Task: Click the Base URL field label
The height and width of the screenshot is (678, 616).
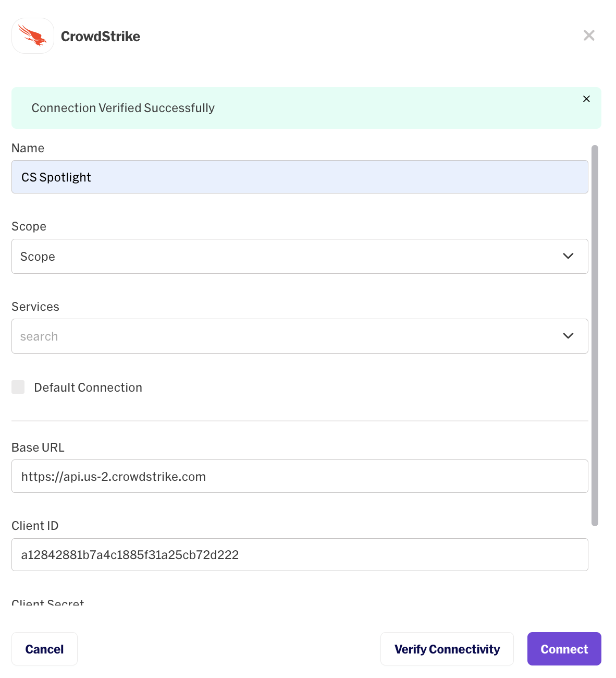Action: coord(38,447)
